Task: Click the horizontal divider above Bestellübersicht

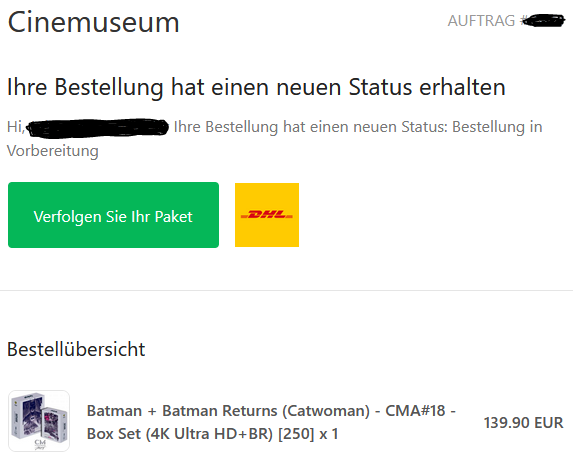Action: coord(286,291)
